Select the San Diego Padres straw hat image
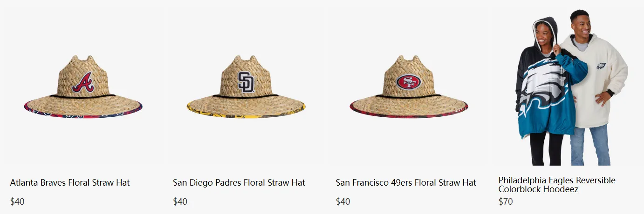Viewport: 644px width, 214px height. click(246, 87)
